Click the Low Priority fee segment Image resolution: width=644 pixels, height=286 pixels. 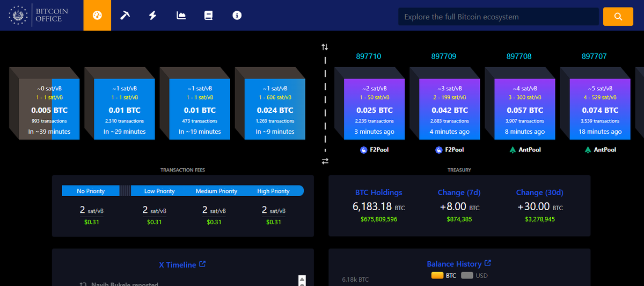(159, 191)
